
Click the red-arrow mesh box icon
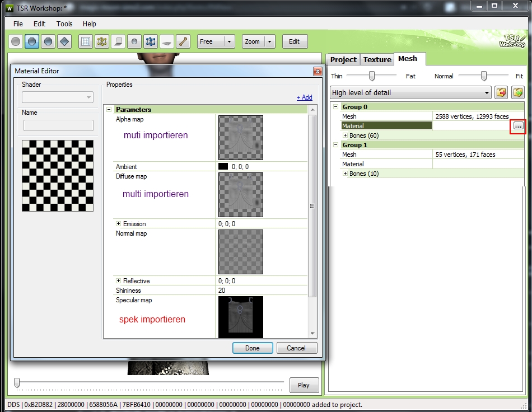[501, 92]
